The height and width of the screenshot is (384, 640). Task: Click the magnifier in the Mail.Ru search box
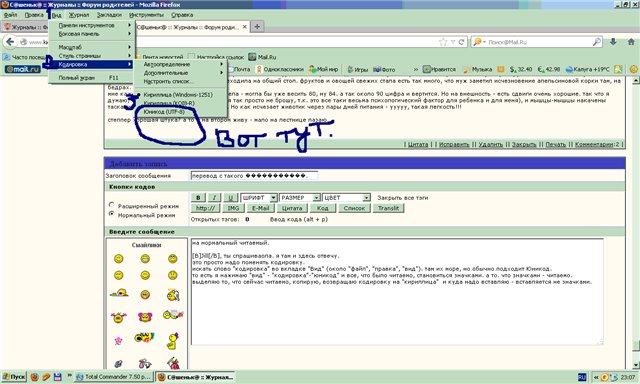click(x=596, y=42)
